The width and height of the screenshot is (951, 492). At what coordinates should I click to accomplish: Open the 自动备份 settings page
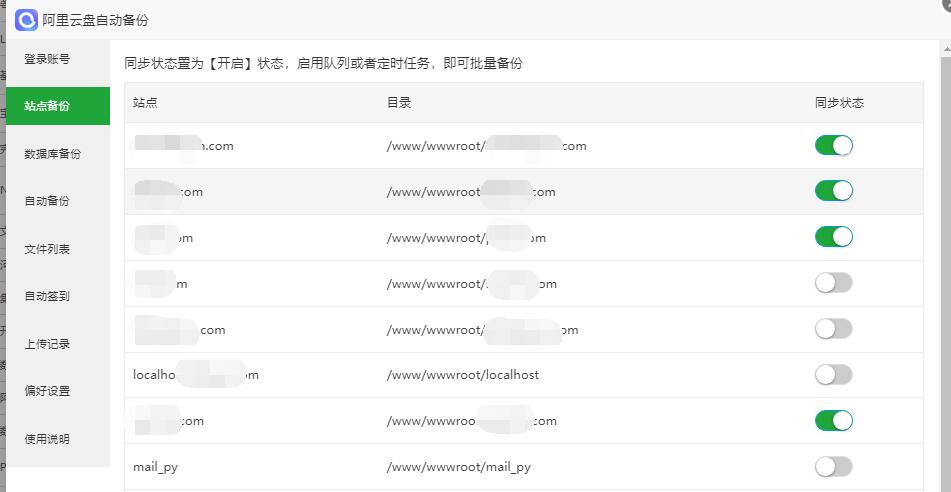(x=47, y=201)
